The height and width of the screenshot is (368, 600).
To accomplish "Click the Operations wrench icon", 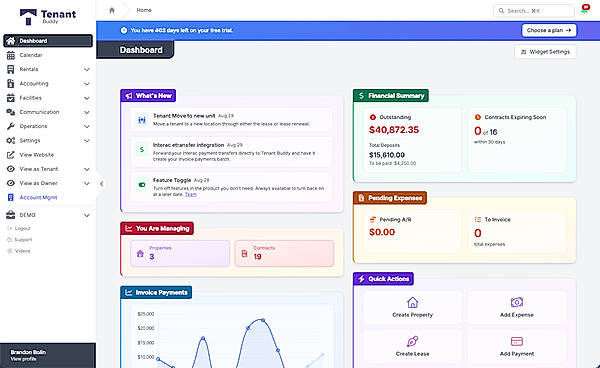I will (x=11, y=126).
